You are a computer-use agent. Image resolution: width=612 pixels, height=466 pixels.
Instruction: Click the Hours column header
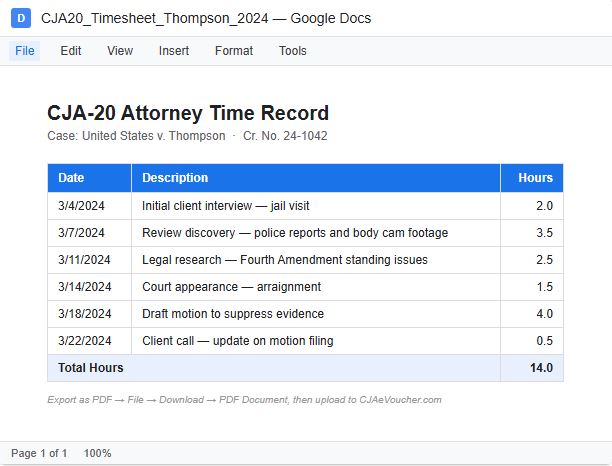click(532, 178)
